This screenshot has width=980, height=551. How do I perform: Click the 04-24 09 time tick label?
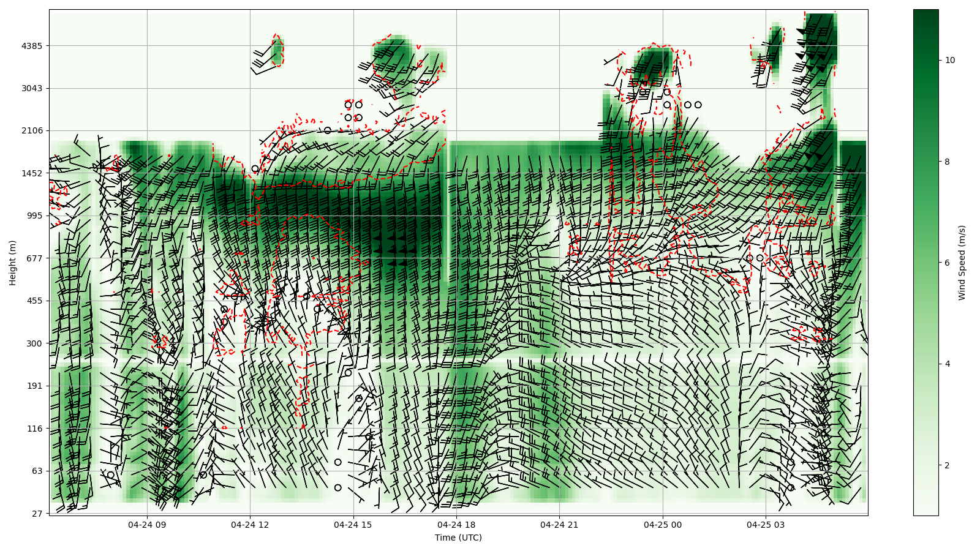point(147,525)
